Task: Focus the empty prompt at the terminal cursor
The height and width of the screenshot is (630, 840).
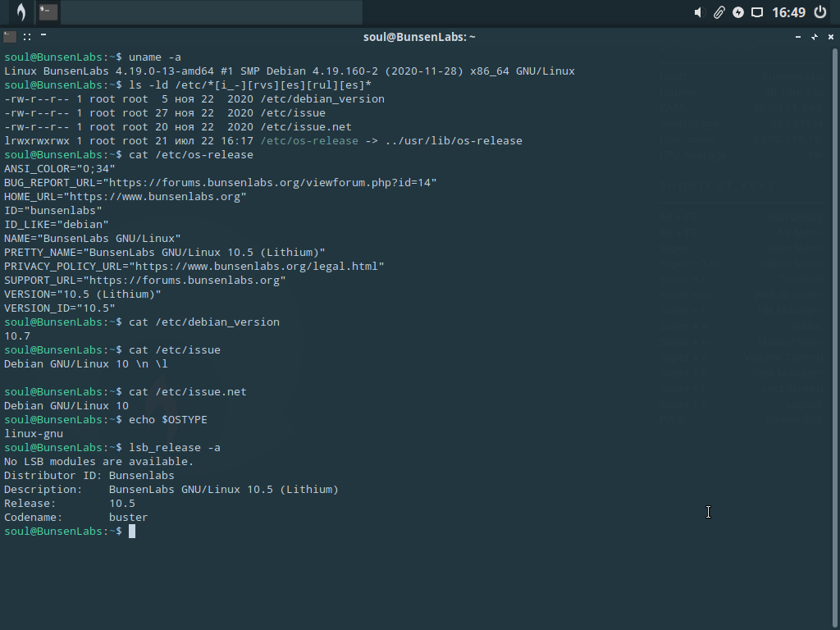Action: pos(132,531)
